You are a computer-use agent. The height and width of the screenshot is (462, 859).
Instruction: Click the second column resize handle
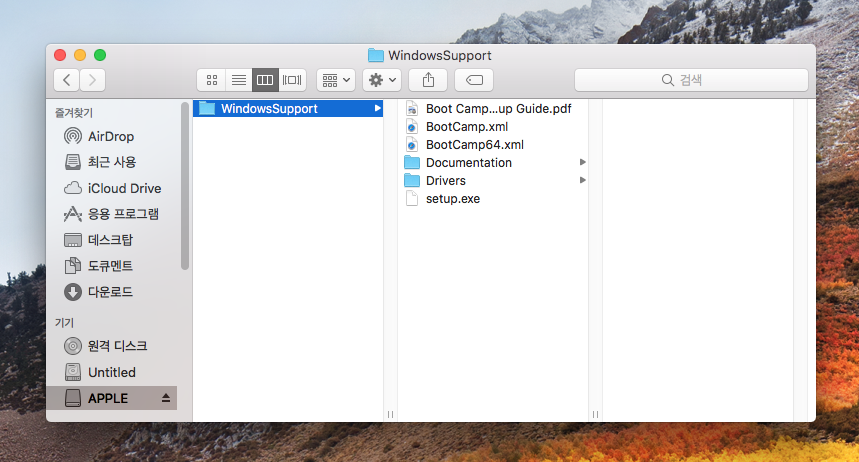tap(595, 414)
